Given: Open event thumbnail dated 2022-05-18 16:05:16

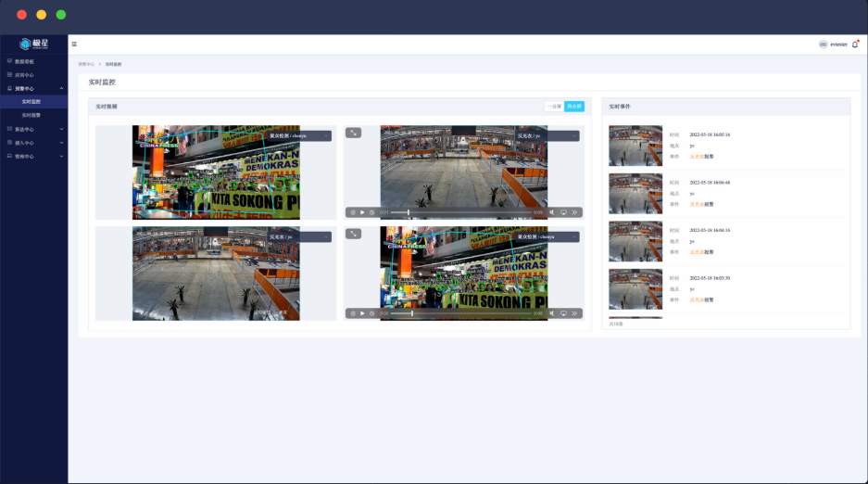Looking at the screenshot, I should pos(635,146).
